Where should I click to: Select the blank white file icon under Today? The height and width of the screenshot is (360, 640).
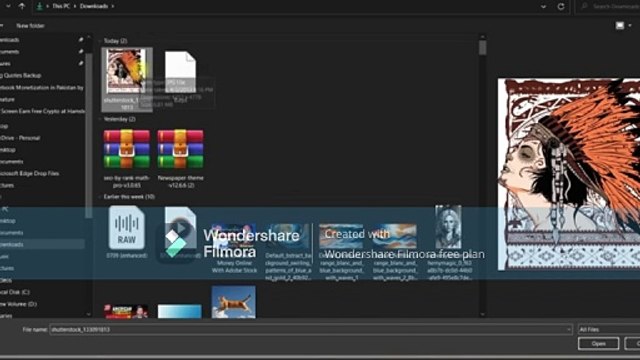coord(180,72)
